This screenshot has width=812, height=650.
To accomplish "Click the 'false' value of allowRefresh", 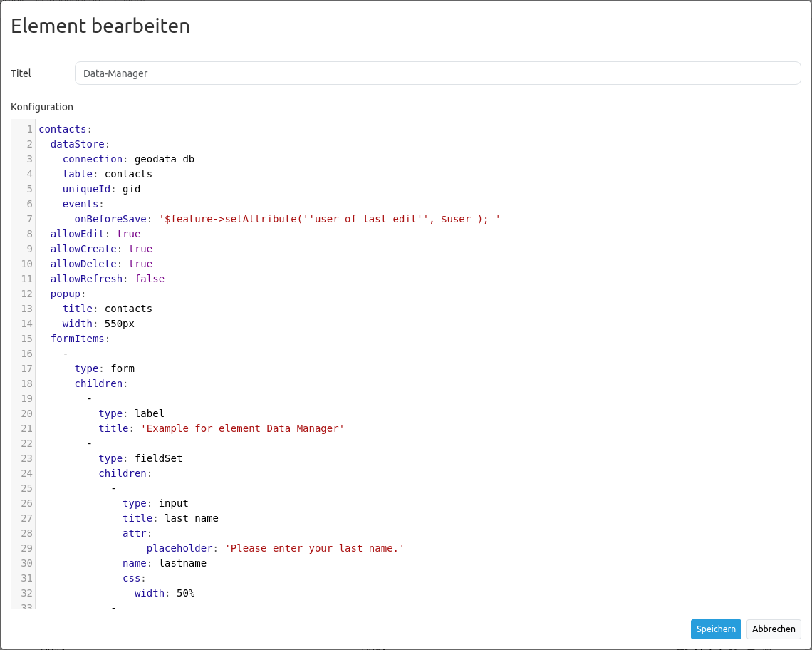I will point(150,279).
